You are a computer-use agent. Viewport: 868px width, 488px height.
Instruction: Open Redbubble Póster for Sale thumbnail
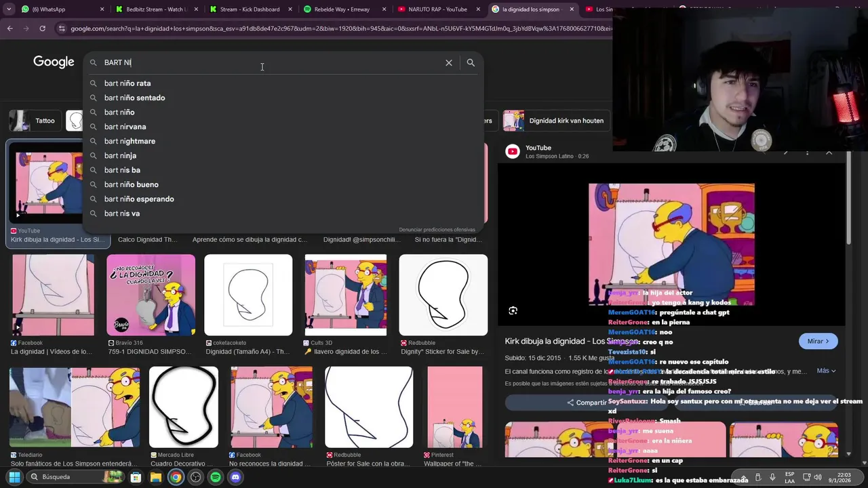tap(369, 407)
